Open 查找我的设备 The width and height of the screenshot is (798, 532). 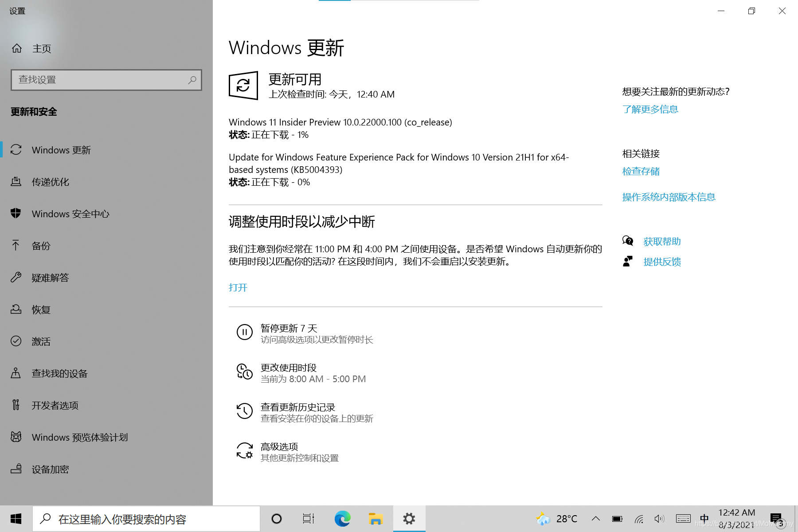pyautogui.click(x=106, y=373)
